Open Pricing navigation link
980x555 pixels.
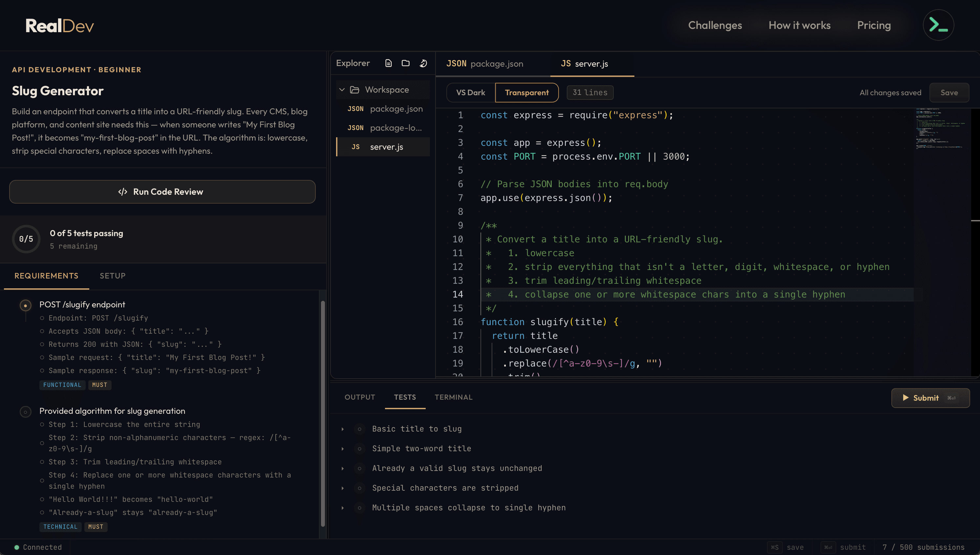pyautogui.click(x=874, y=25)
